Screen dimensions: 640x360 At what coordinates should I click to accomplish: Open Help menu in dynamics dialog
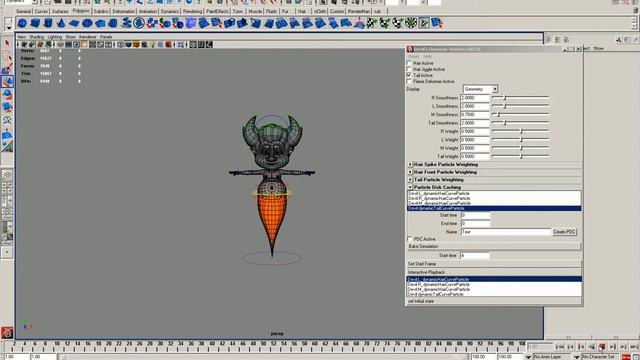pos(427,56)
